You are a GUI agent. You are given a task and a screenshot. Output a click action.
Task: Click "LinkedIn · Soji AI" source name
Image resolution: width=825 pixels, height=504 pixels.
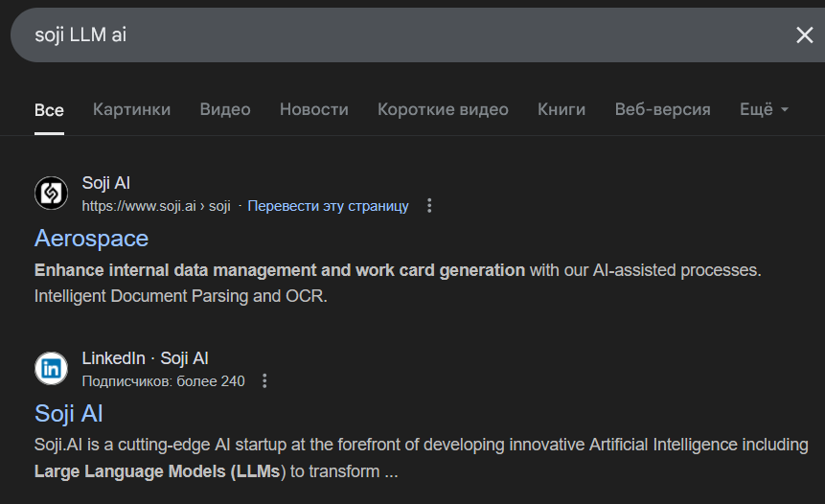(x=145, y=358)
